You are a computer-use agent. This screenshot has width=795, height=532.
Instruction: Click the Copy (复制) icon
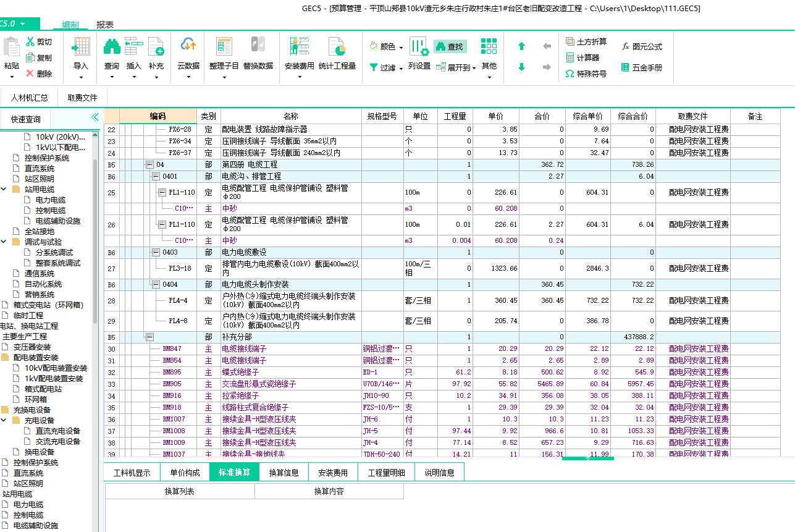click(x=30, y=57)
